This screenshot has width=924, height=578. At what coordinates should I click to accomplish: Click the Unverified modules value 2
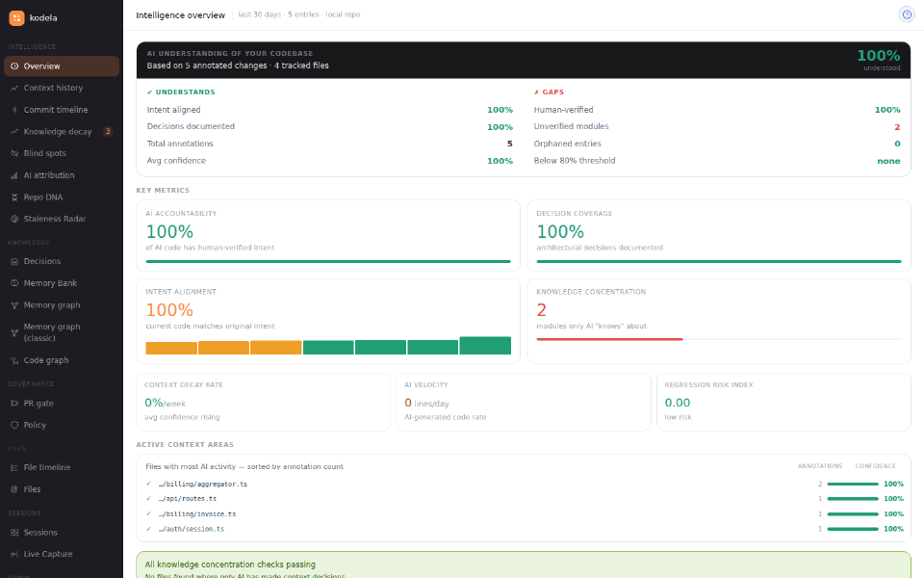tap(897, 127)
